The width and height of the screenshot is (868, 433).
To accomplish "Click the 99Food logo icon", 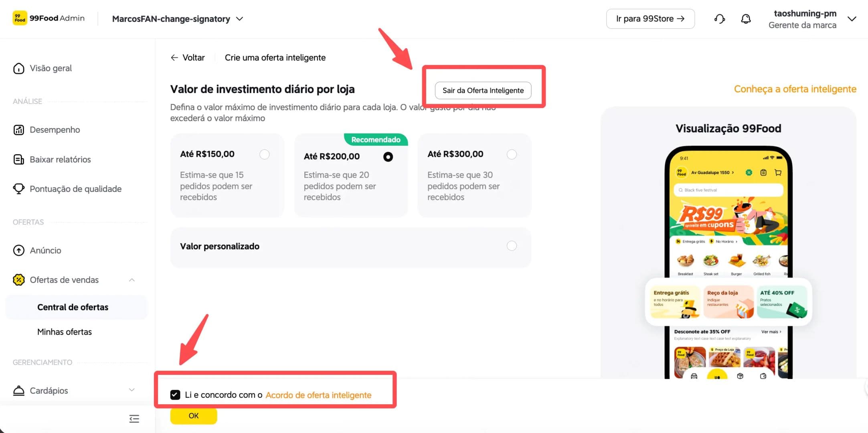I will 20,18.
